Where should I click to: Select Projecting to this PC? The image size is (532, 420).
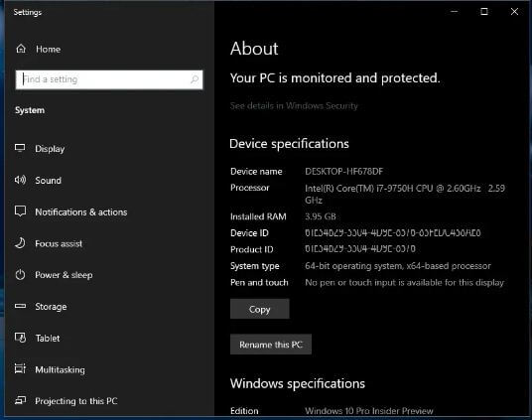[76, 401]
